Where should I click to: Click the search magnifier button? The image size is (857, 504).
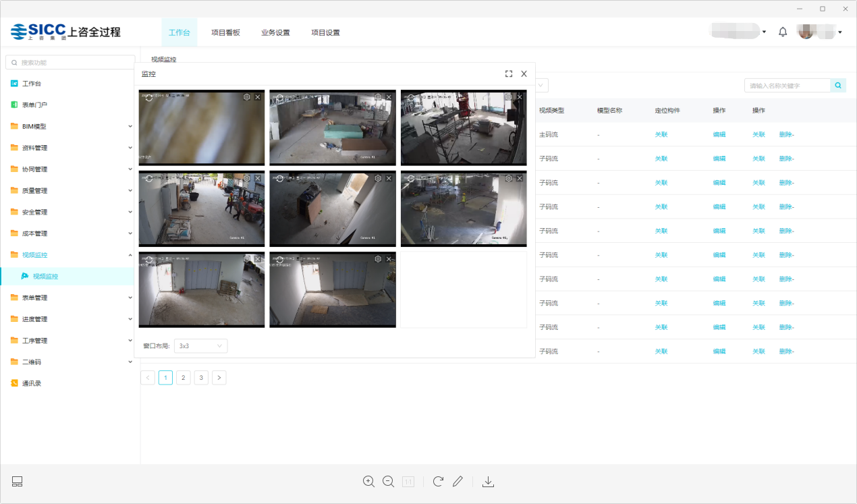click(838, 86)
